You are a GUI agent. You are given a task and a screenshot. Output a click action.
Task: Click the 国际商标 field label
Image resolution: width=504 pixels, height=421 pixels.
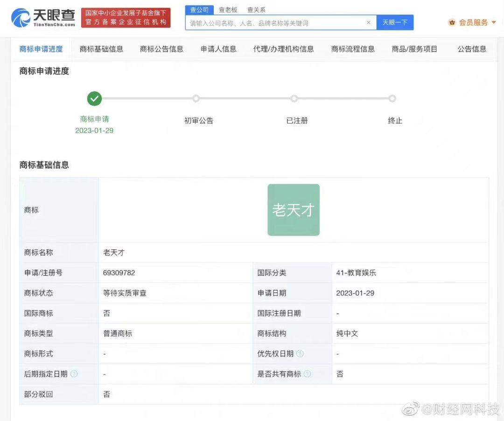tap(39, 313)
